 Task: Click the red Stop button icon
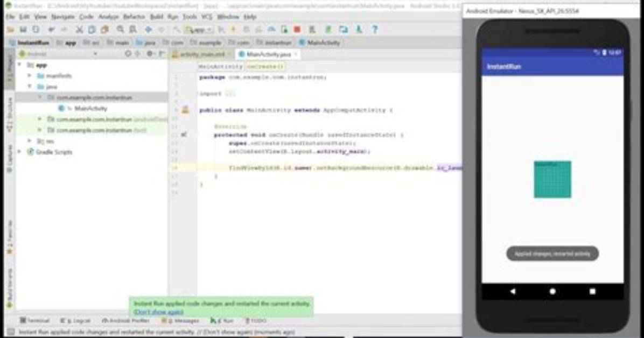(297, 30)
